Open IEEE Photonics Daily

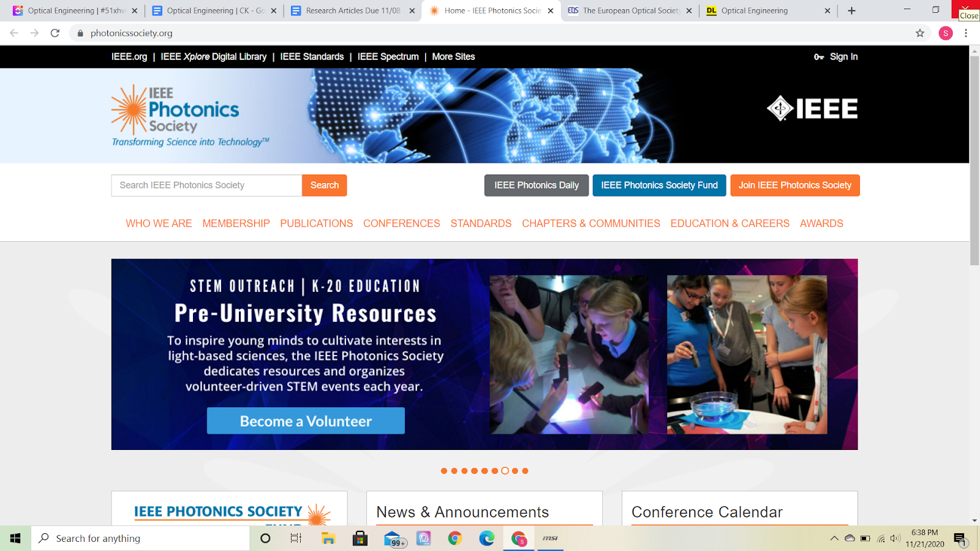coord(537,186)
